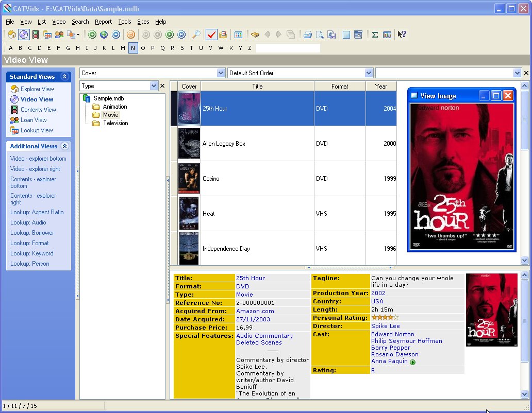Filter by letter Z in alphabet bar
Viewport: 532px width, 413px height.
click(x=250, y=48)
